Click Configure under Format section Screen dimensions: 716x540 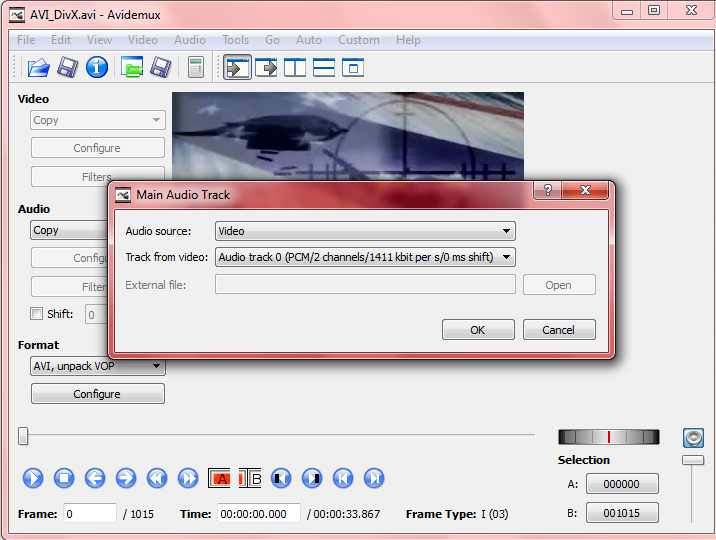click(98, 393)
